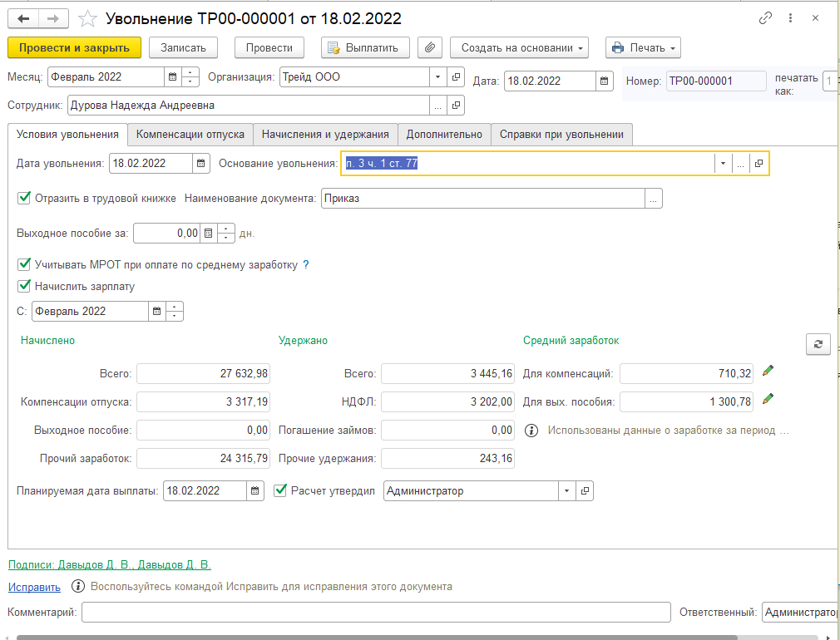Click the back navigation arrow
This screenshot has height=640, width=840.
click(25, 18)
